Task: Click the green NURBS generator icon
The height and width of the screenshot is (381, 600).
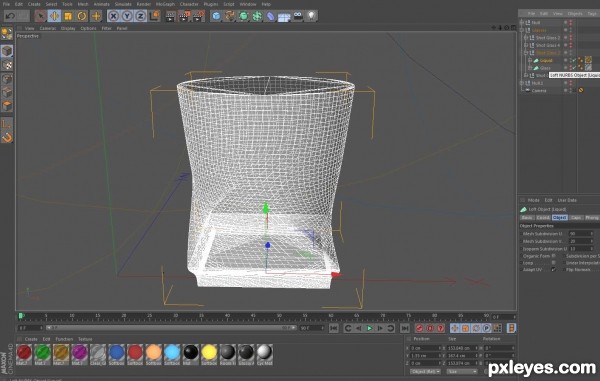Action: 243,16
